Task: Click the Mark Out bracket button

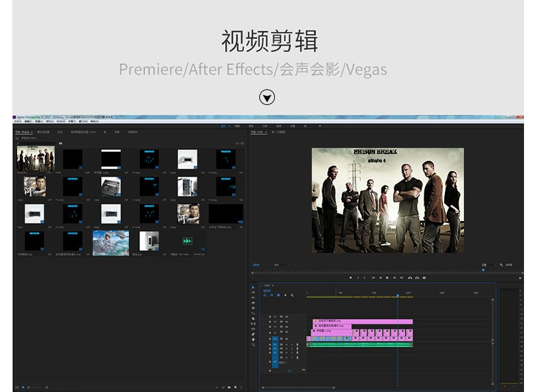Action: click(364, 277)
